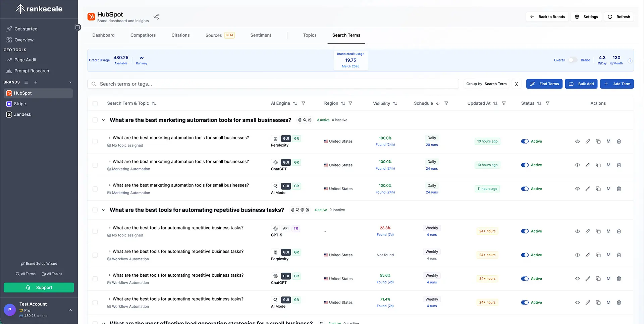644x324 pixels.
Task: Disable the Active toggle on the Perplexity term
Action: (x=525, y=141)
